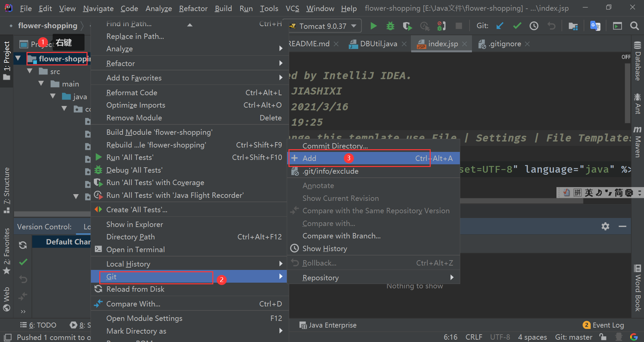Click the stop square icon in toolbar
Screen dimensions: 644x342
459,26
